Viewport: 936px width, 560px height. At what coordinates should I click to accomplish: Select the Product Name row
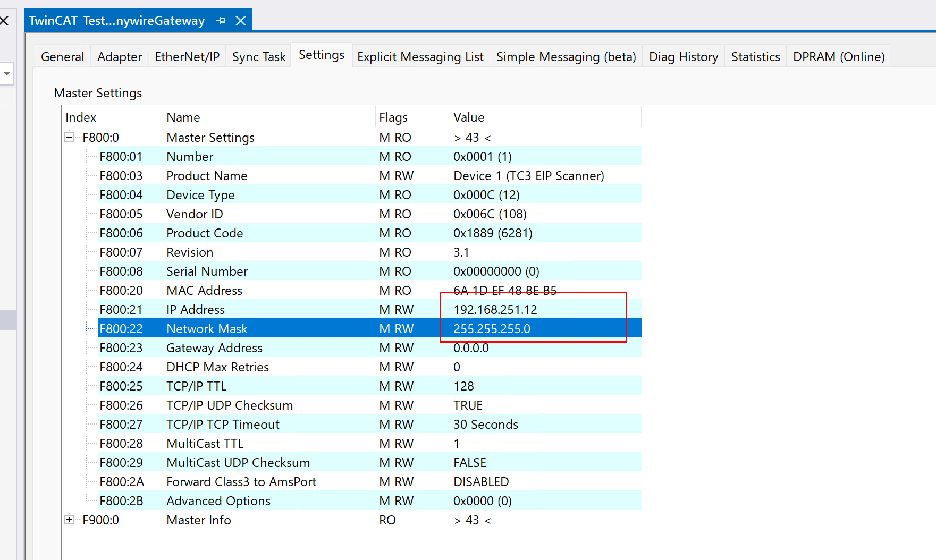[207, 176]
